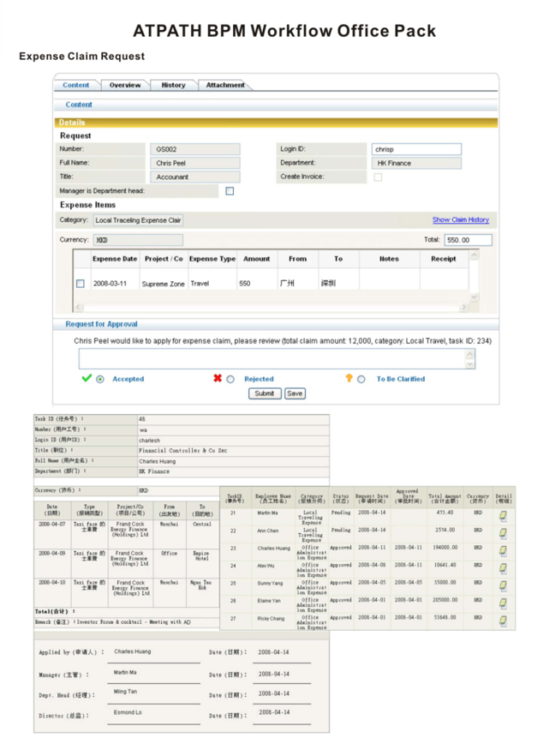
Task: Open detail icon for Ricky Chang row
Action: coord(503,621)
